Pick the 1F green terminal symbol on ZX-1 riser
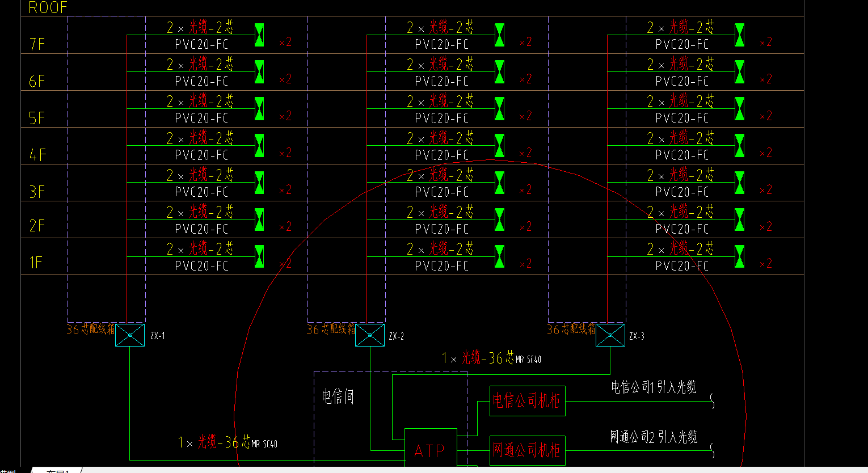The height and width of the screenshot is (473, 868). [x=259, y=256]
